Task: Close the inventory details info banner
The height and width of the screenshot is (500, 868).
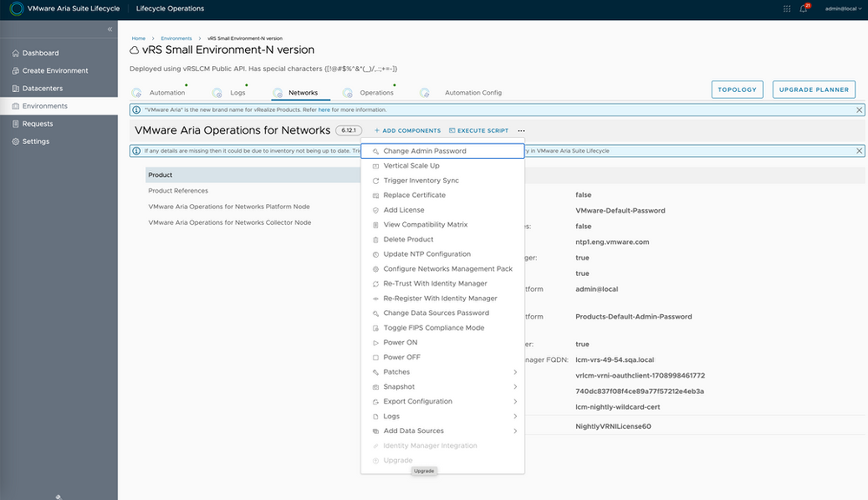Action: 859,151
